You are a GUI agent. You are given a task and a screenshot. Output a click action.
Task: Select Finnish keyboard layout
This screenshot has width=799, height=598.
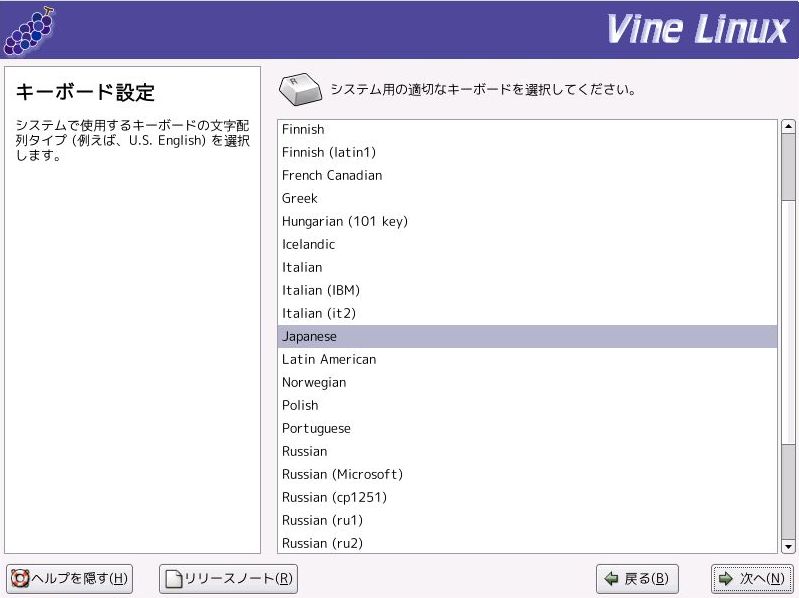pos(527,129)
